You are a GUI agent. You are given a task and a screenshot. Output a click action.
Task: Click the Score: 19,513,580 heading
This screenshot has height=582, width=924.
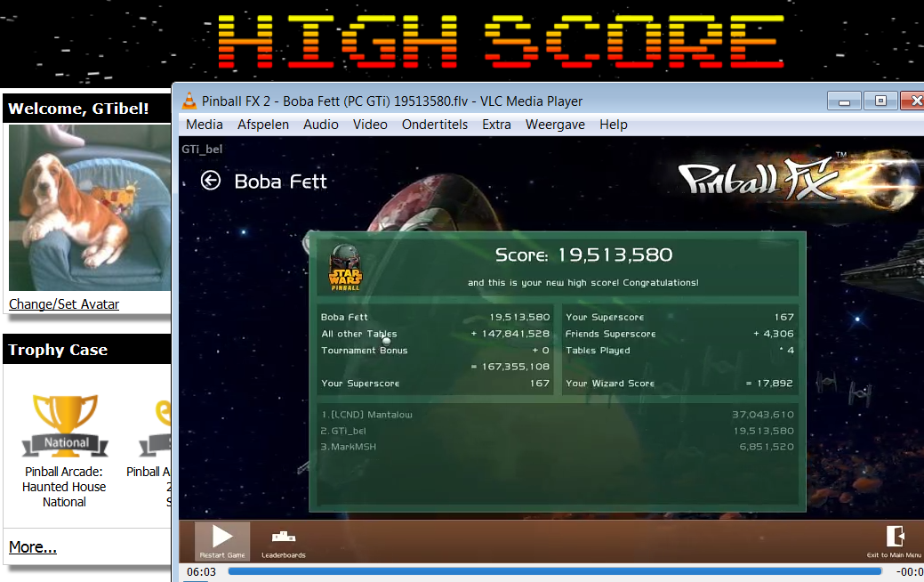[583, 255]
